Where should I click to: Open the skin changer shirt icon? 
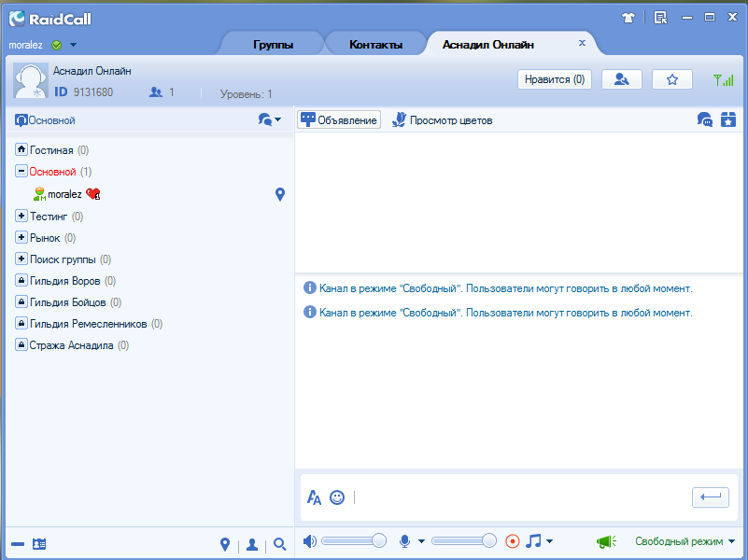(628, 18)
